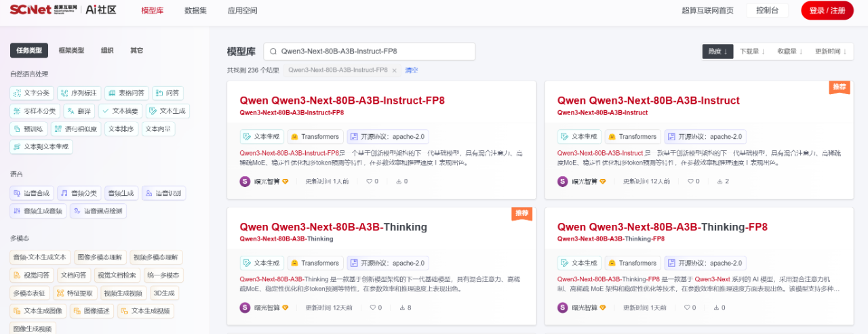This screenshot has width=868, height=334.
Task: Toggle the 问答 task filter
Action: tap(167, 93)
